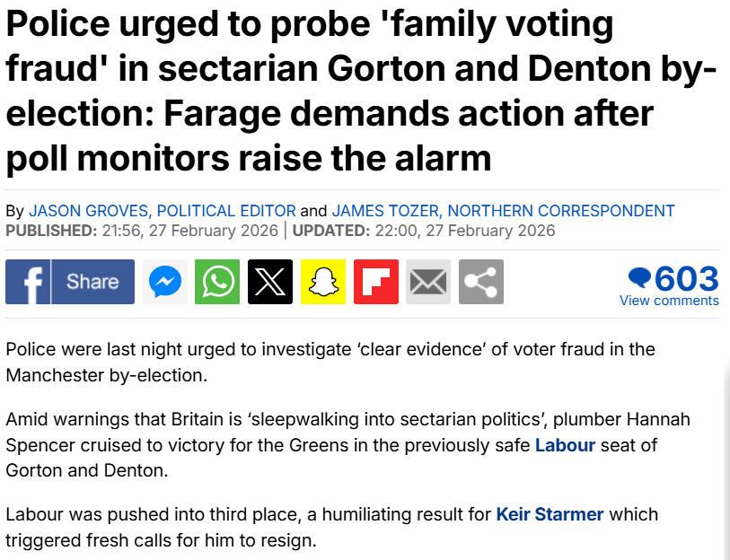Click the 603 comments count
Viewport: 730px width, 560px height.
click(687, 277)
